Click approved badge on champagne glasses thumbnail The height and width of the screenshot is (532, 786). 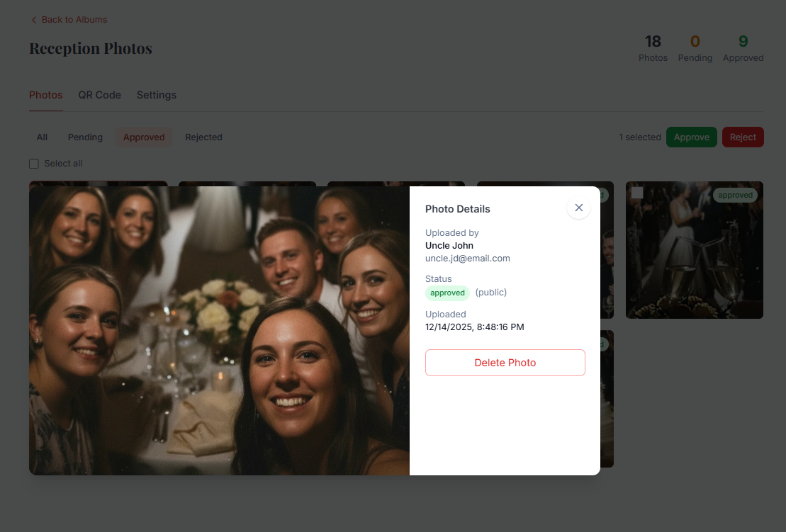click(x=735, y=196)
